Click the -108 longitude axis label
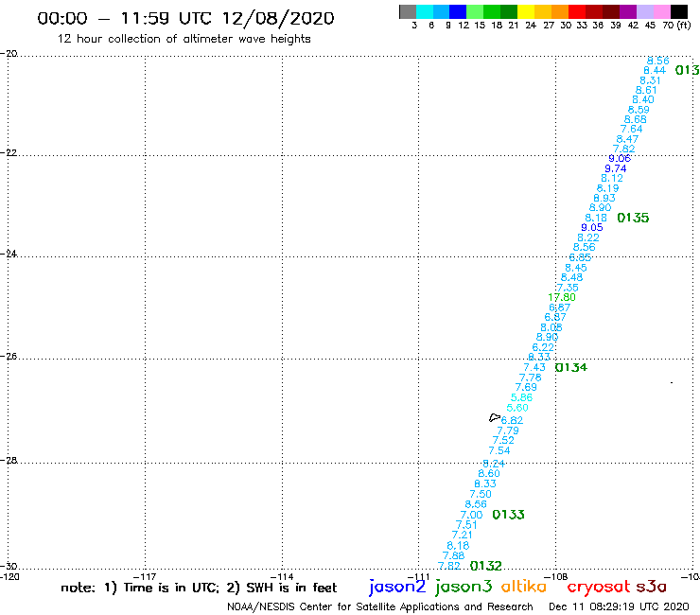 point(556,576)
